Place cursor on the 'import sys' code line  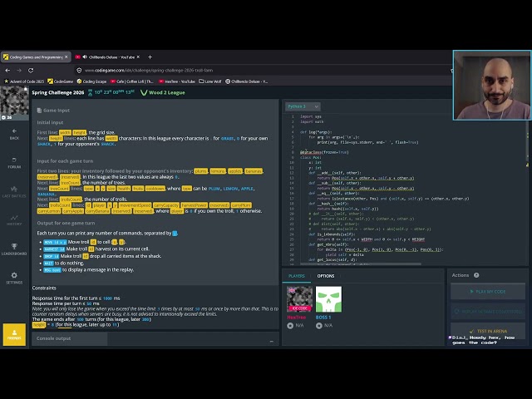(x=311, y=116)
